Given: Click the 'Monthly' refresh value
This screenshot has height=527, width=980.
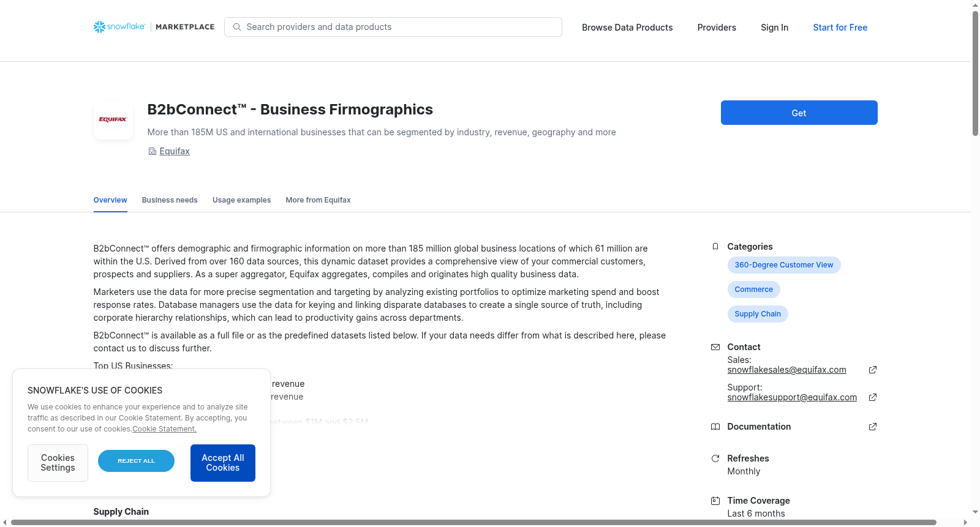Looking at the screenshot, I should (x=744, y=471).
